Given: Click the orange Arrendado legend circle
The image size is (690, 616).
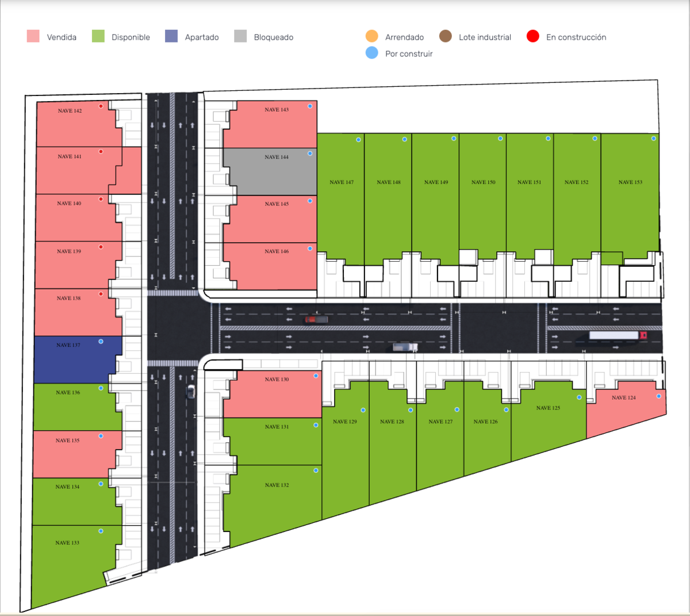Looking at the screenshot, I should 372,36.
